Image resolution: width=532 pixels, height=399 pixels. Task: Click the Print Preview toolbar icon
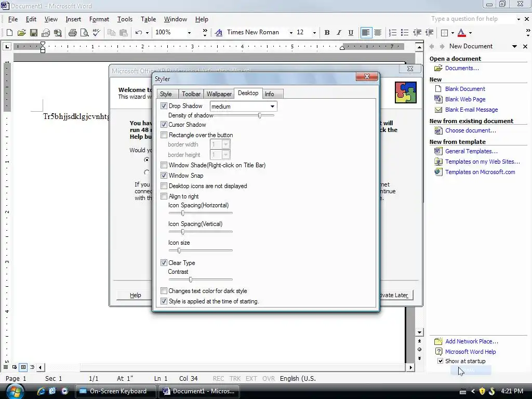click(85, 33)
